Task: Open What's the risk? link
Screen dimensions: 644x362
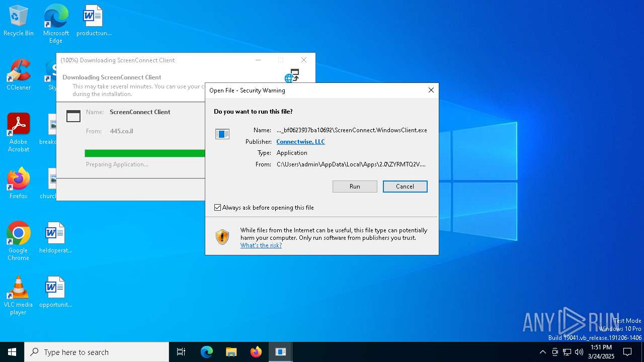Action: click(261, 245)
